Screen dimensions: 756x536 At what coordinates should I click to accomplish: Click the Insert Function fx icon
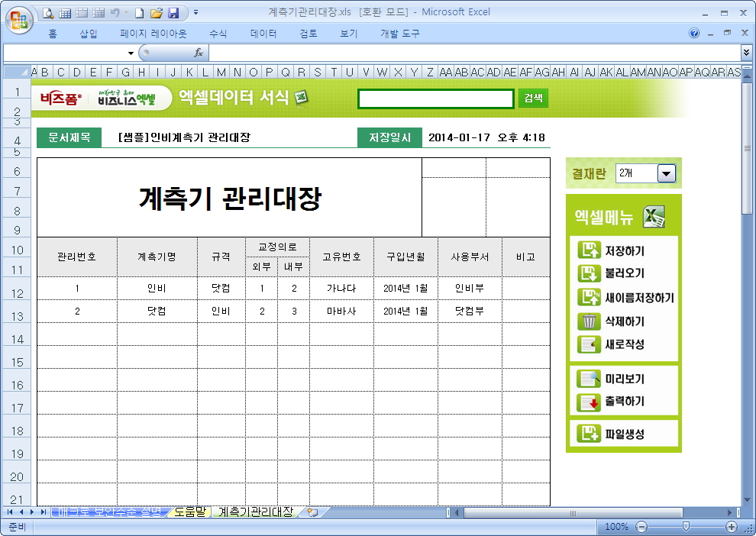199,53
